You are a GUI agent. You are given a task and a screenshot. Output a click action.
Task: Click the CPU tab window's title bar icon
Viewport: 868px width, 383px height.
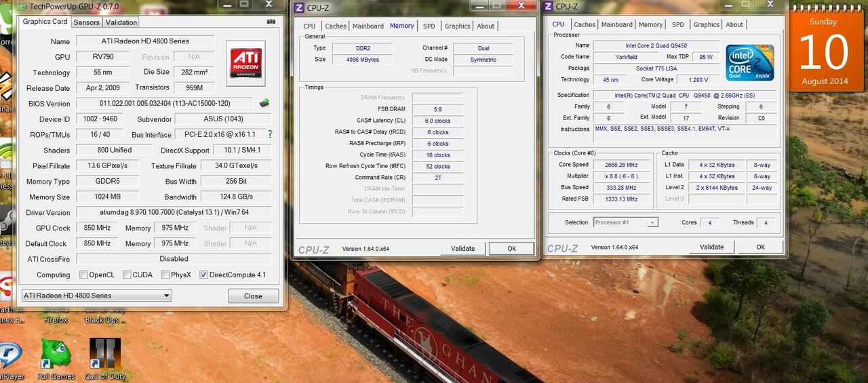click(547, 6)
